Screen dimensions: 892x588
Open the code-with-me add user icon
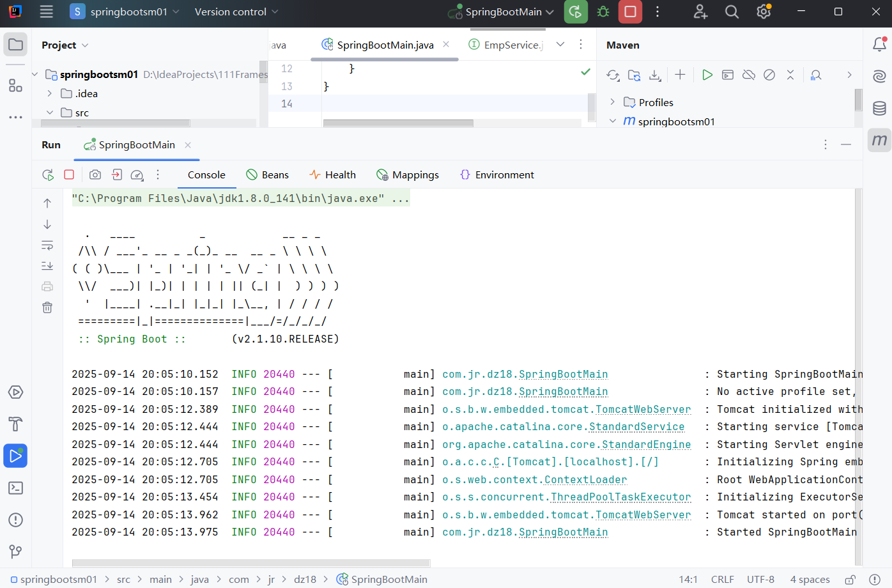pyautogui.click(x=700, y=12)
